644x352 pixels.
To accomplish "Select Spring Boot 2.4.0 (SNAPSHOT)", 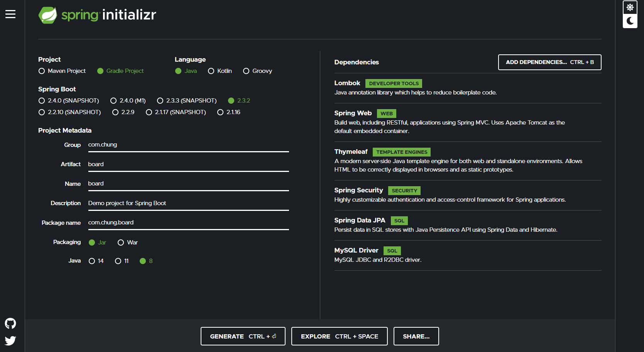I will pyautogui.click(x=69, y=101).
